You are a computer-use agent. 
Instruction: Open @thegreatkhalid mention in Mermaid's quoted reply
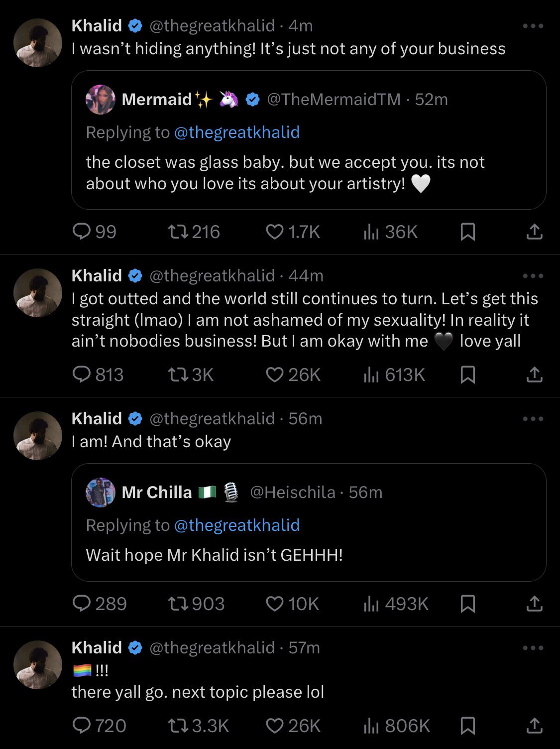[236, 132]
